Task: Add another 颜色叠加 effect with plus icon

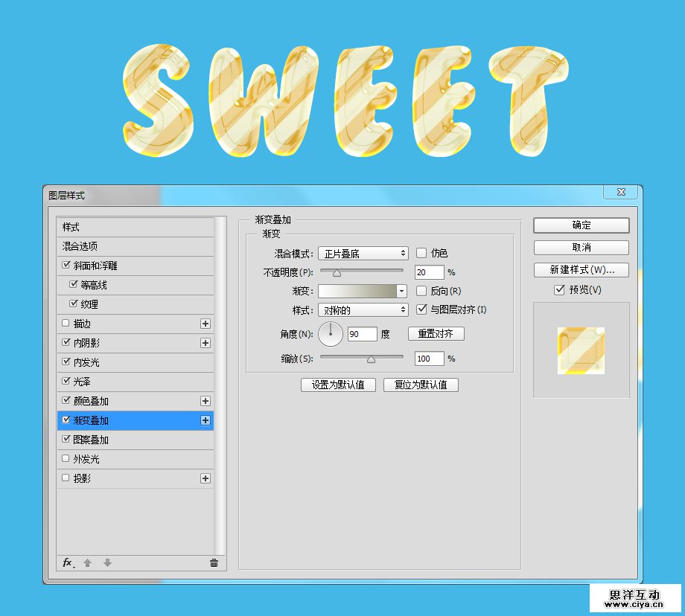Action: [x=205, y=401]
